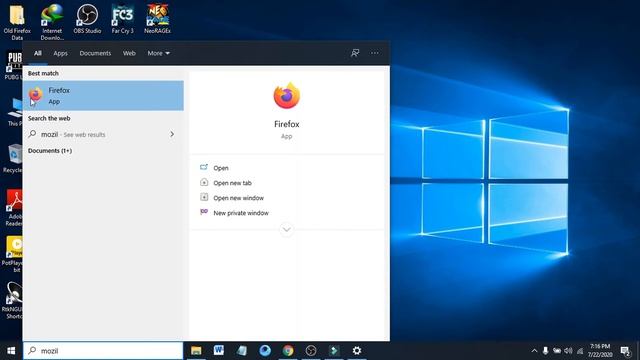Launch NeoRAGEx desktop shortcut
The height and width of the screenshot is (360, 640).
158,19
